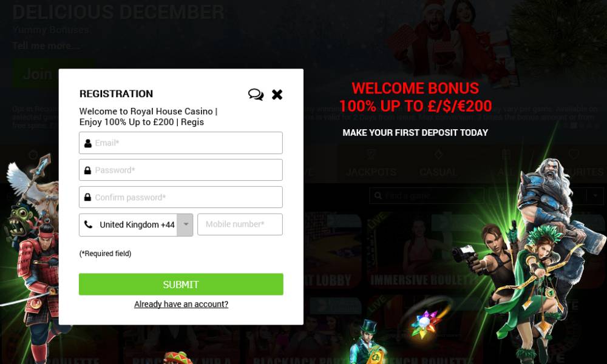Screen dimensions: 607x364
Task: Expand the country code dropdown arrow
Action: [x=185, y=224]
